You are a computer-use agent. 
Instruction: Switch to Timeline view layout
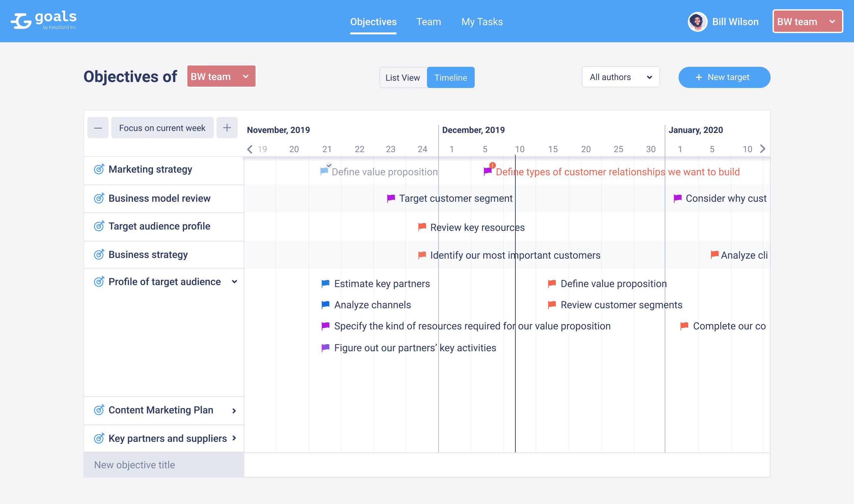pyautogui.click(x=451, y=77)
